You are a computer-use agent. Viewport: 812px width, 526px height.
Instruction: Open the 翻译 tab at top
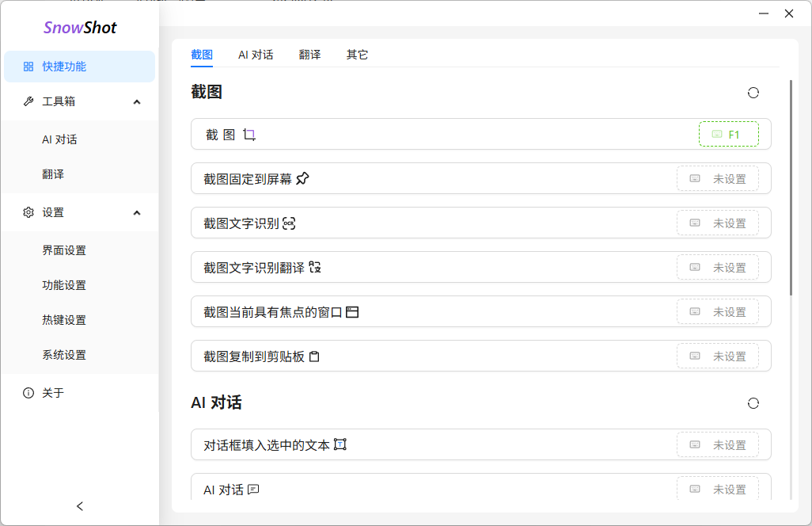pyautogui.click(x=309, y=55)
